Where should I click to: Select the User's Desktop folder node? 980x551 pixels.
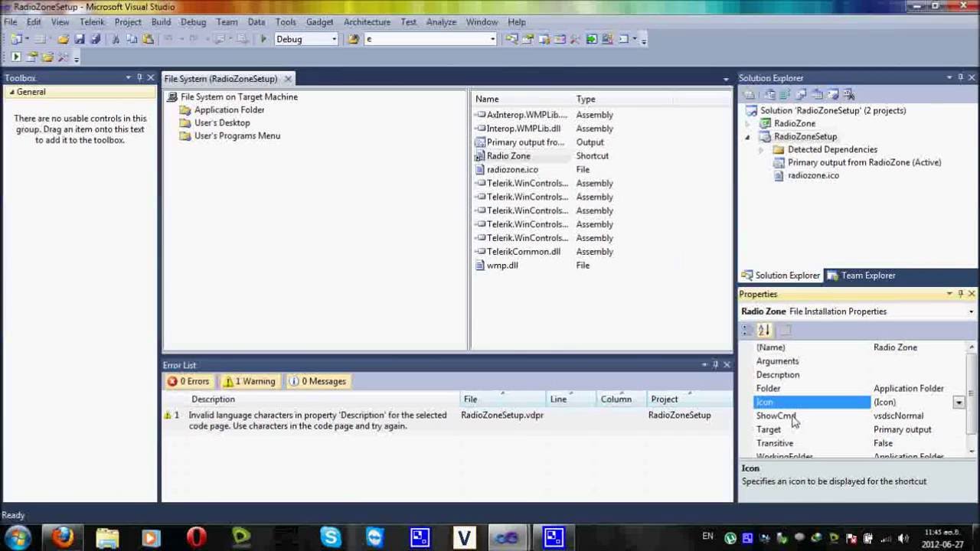point(222,123)
